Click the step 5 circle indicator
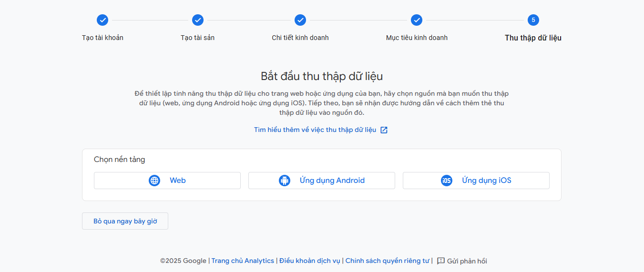The image size is (644, 272). (533, 20)
